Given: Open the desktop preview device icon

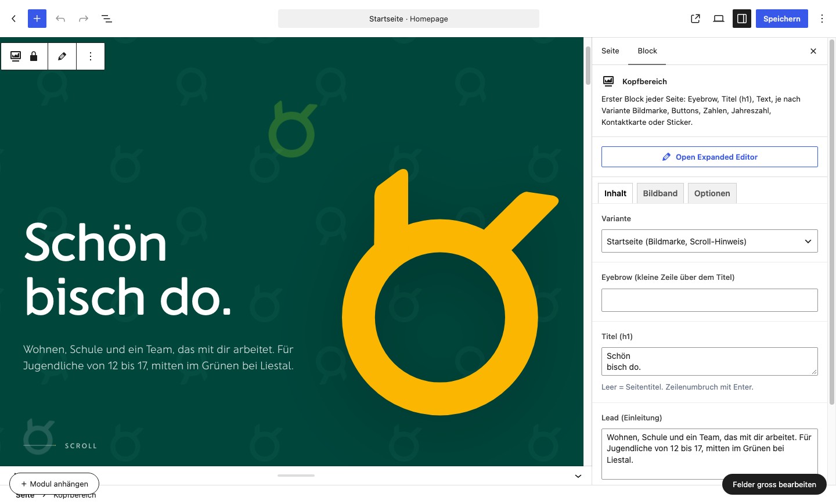Looking at the screenshot, I should pos(719,19).
